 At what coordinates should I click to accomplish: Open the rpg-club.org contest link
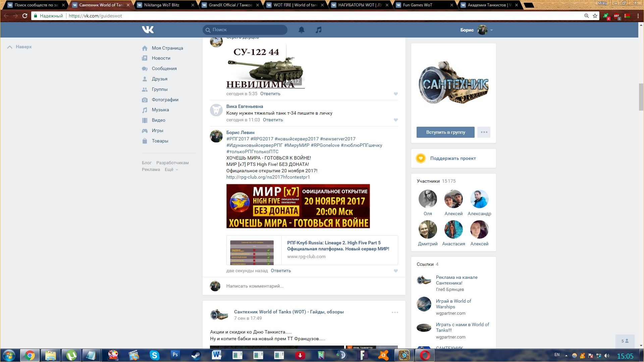(268, 177)
